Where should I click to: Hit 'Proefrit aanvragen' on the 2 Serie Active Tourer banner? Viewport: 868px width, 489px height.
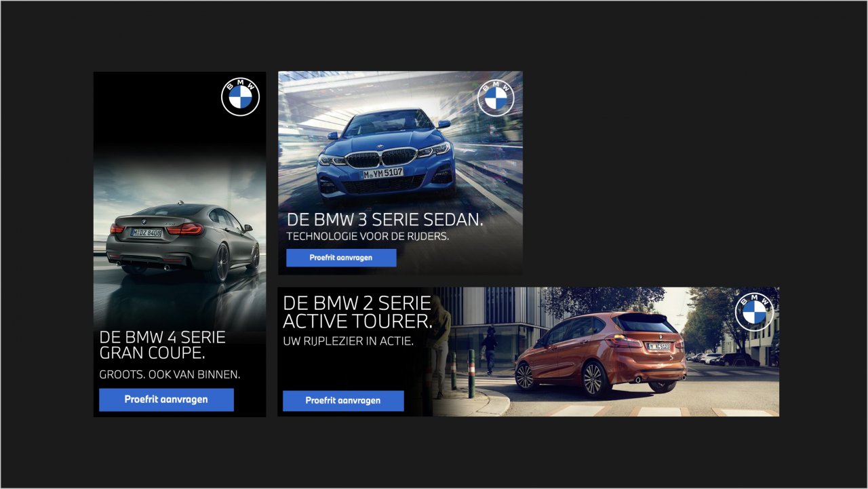coord(343,401)
